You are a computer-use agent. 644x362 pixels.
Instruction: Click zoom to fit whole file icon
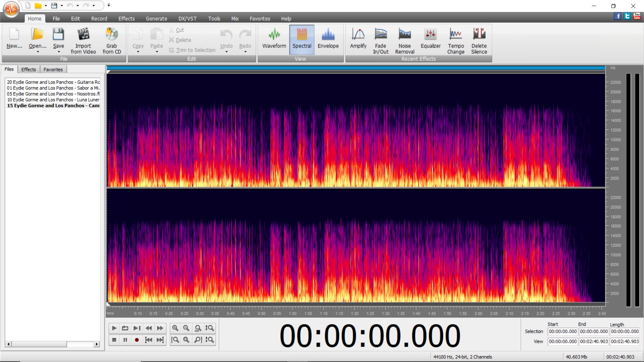186,340
